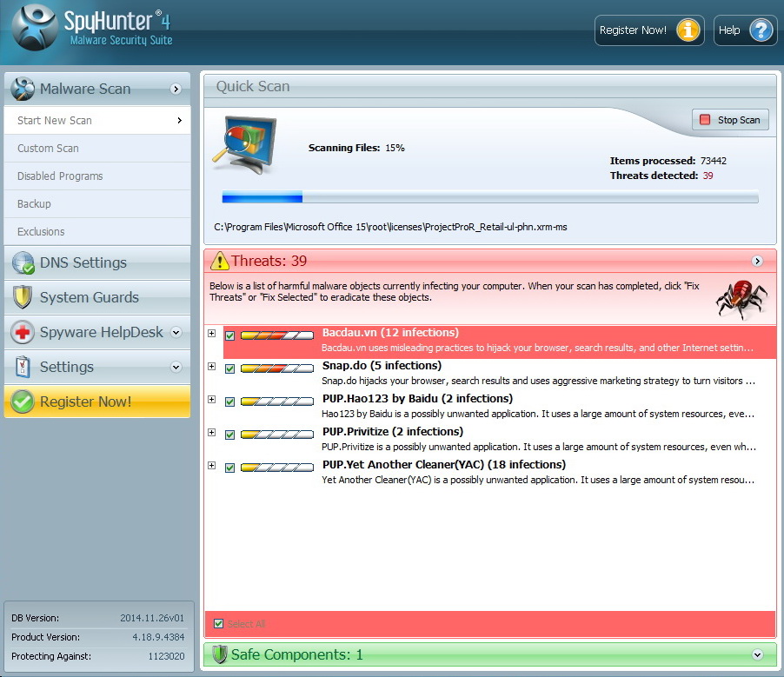Click the Spyware HelpDesk red cross icon

[23, 332]
